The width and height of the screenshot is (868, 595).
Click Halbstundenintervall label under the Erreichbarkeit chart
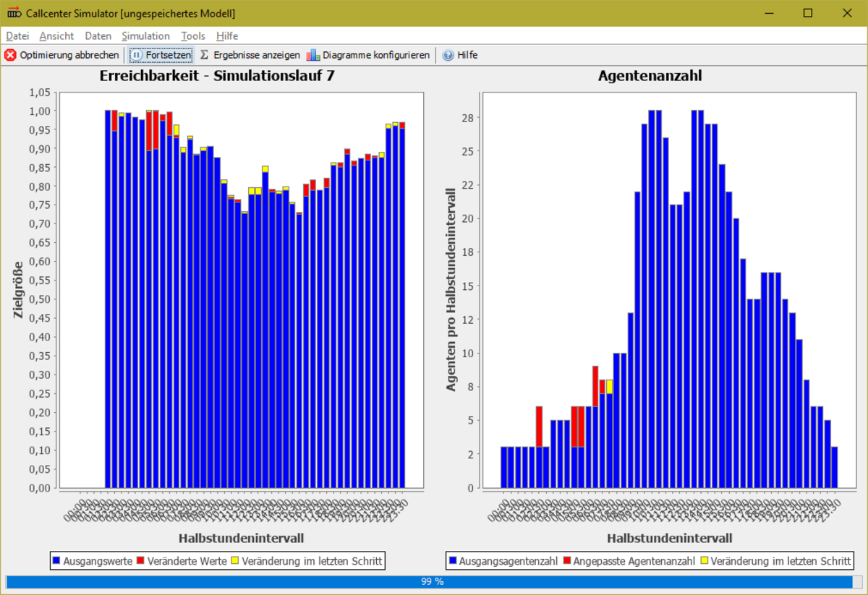tap(241, 538)
